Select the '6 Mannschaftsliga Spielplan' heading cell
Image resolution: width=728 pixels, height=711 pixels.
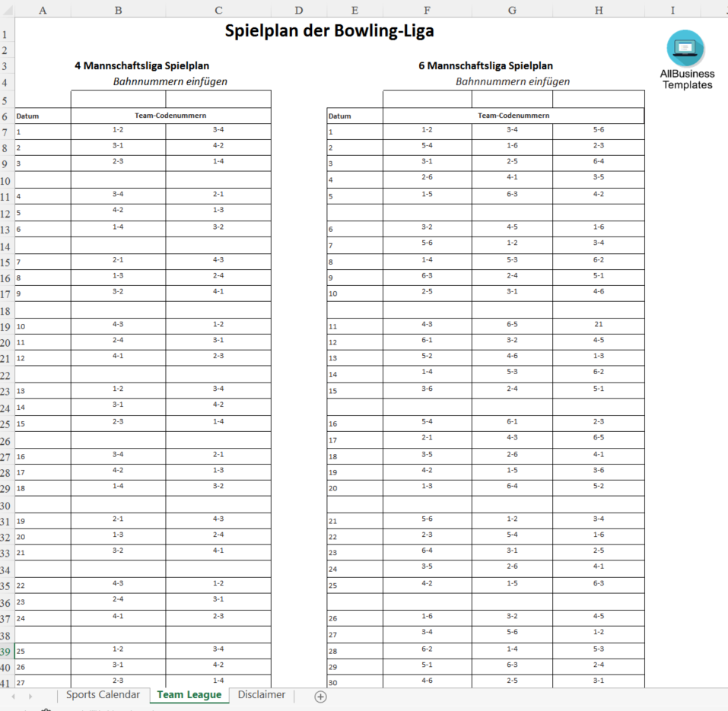coord(485,66)
